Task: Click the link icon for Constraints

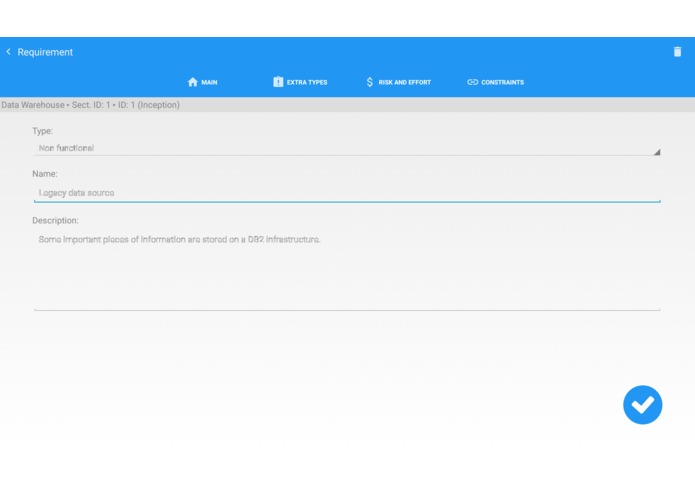Action: coord(472,82)
